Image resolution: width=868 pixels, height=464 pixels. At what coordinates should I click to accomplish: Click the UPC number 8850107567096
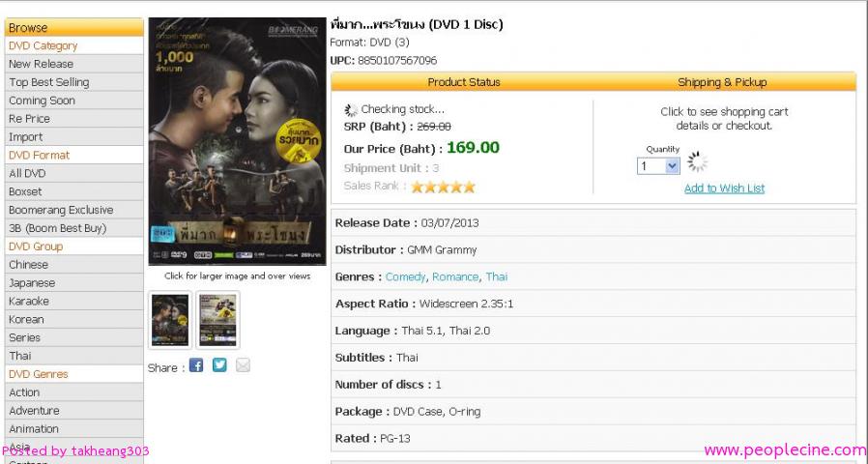click(x=397, y=60)
